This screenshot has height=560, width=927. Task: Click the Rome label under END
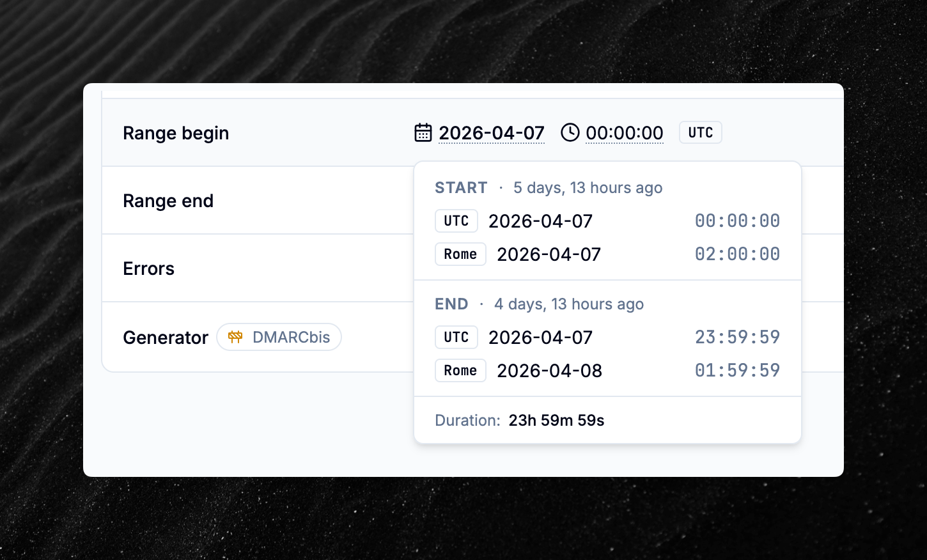coord(460,370)
